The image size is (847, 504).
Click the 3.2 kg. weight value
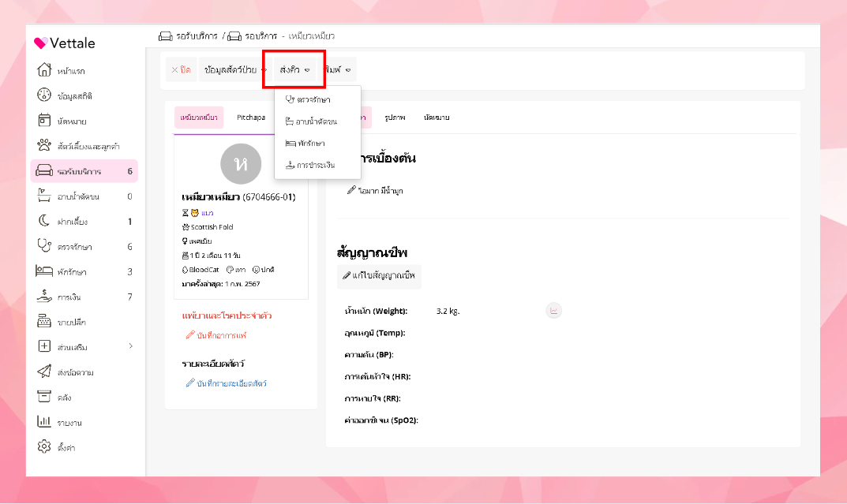point(448,312)
